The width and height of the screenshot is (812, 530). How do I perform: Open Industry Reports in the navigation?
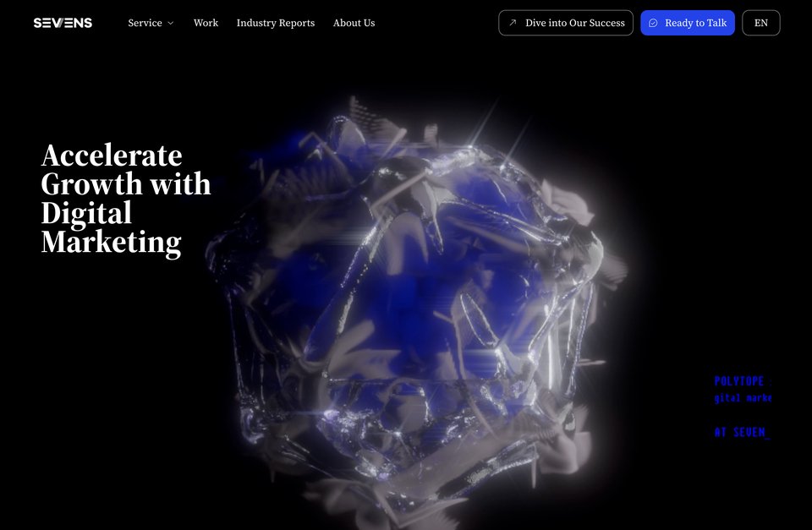coord(276,23)
